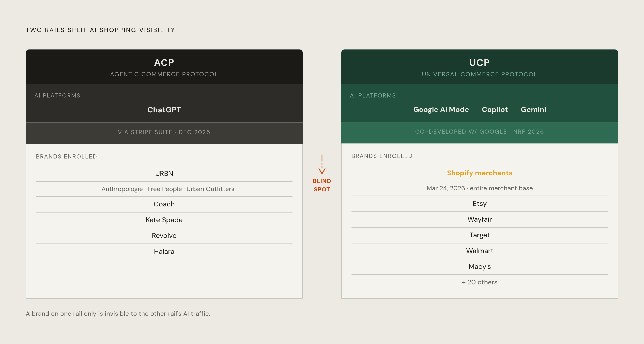Screen dimensions: 644x344
Task: Select the Google AI Mode platform name
Action: pyautogui.click(x=441, y=109)
